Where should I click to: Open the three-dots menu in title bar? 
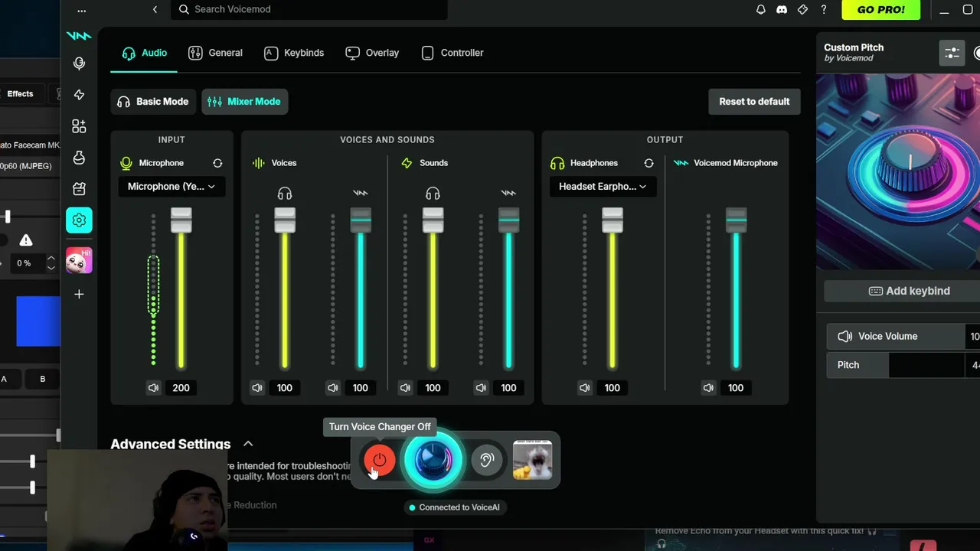coord(82,11)
